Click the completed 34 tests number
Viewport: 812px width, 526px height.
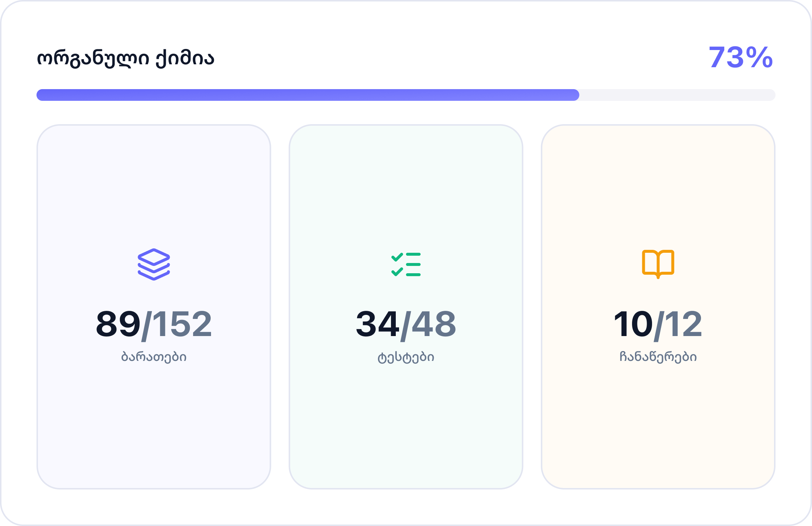377,324
